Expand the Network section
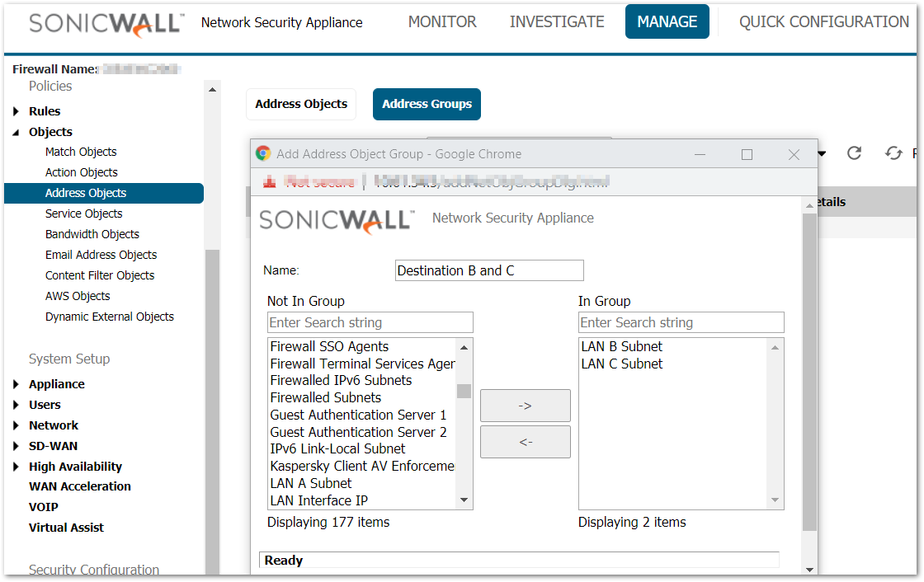Viewport: 924px width, 582px height. tap(16, 426)
